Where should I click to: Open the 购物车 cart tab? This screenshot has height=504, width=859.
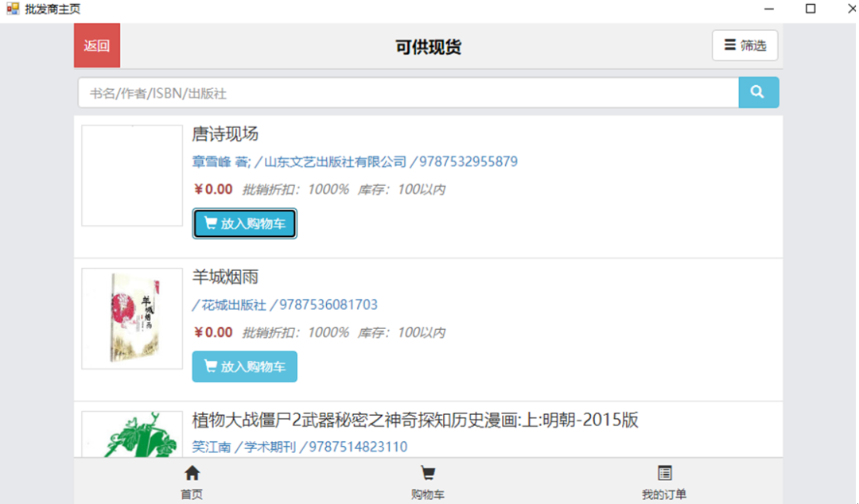428,483
